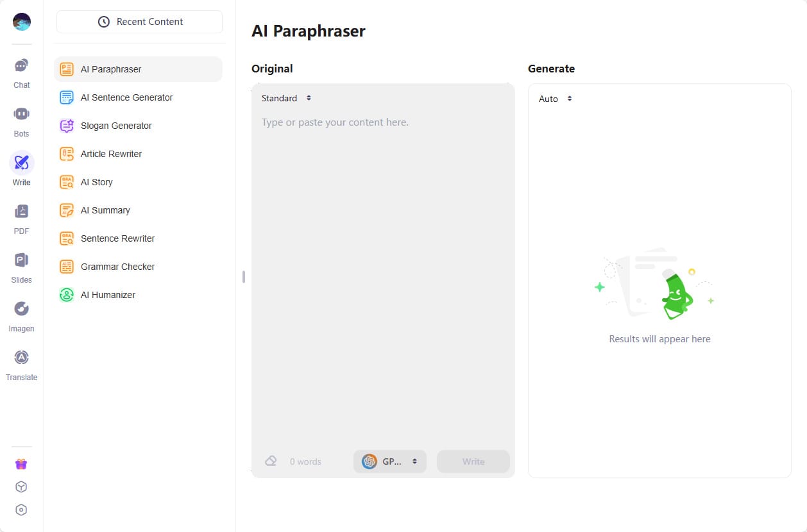Viewport: 807px width, 532px height.
Task: Click the gift box icon
Action: coord(21,464)
